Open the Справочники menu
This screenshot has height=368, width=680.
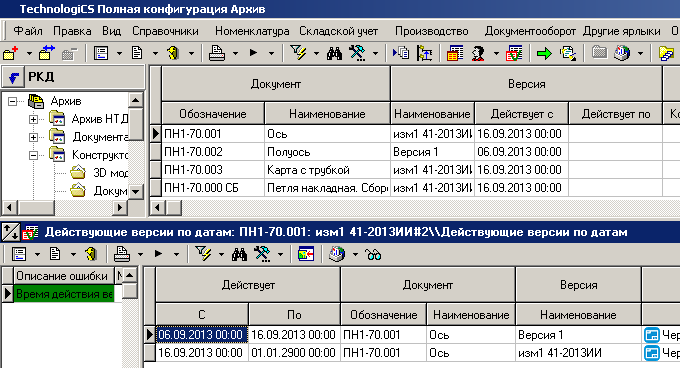point(165,31)
